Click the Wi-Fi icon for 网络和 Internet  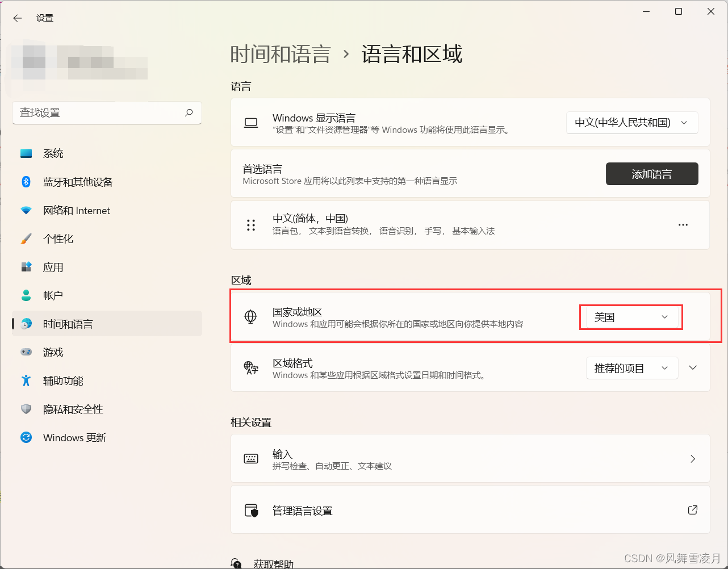[26, 210]
